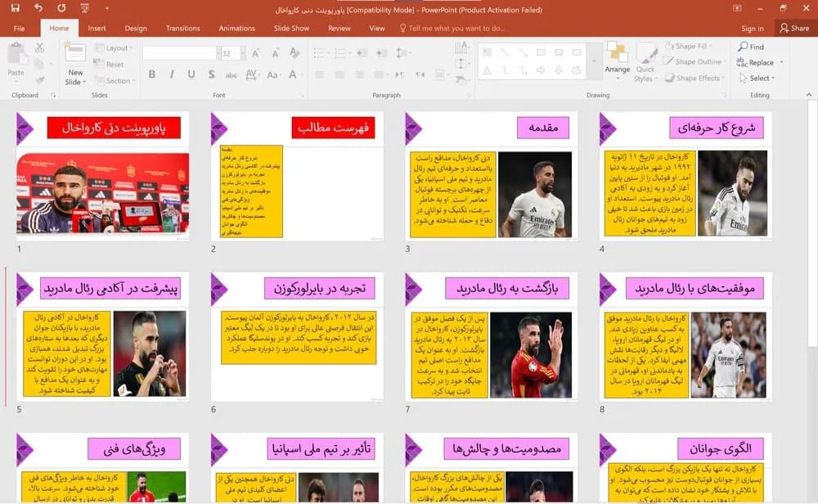Click the Reset slide button

coord(109,64)
